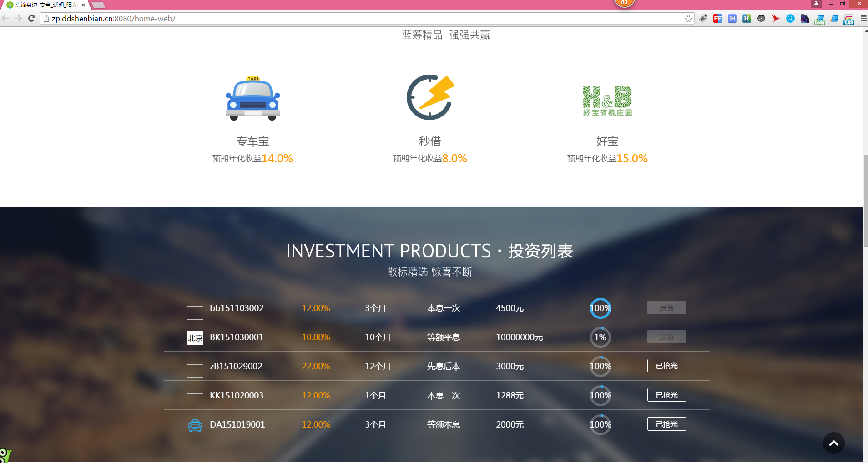Click the page vertical scrollbar thumb
The height and width of the screenshot is (463, 868).
pyautogui.click(x=865, y=200)
